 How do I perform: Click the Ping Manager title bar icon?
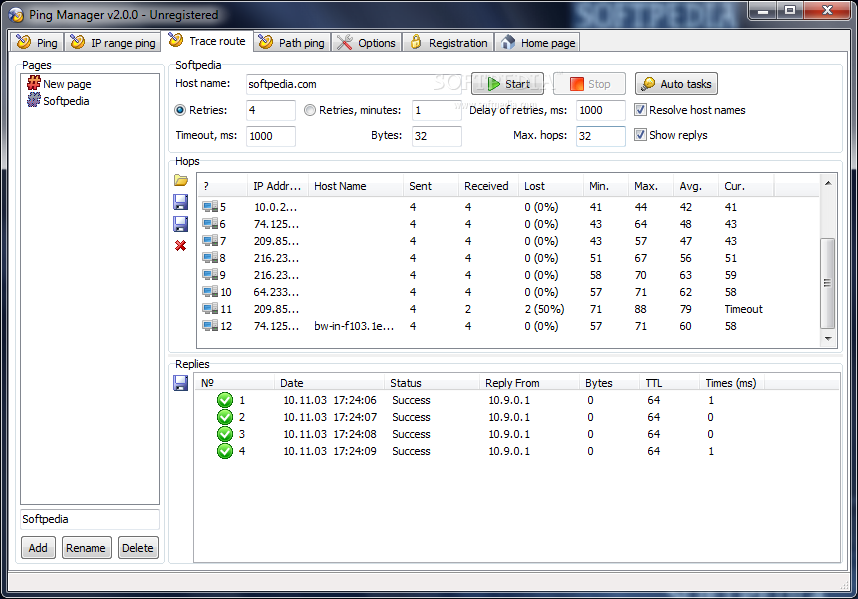[16, 15]
